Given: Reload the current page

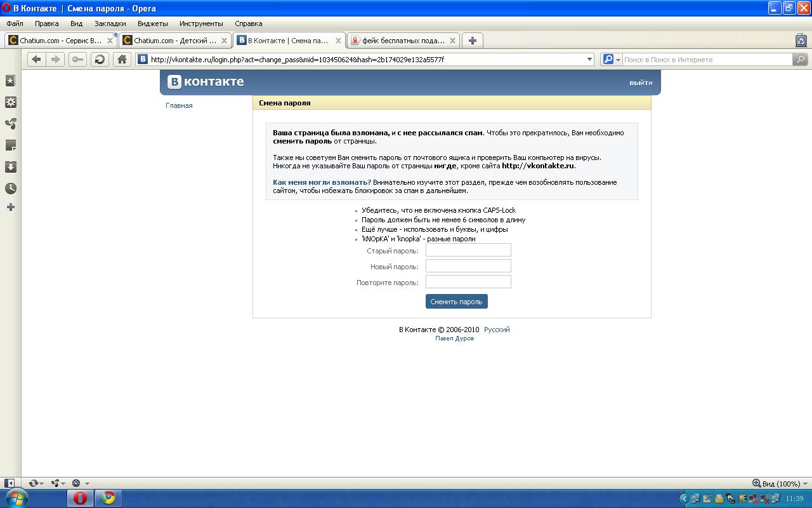Looking at the screenshot, I should (100, 59).
